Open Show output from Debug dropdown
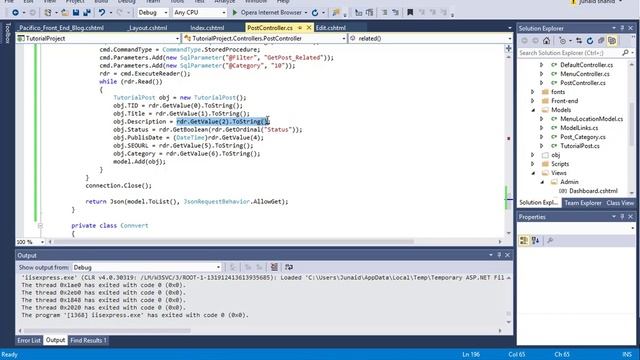The image size is (640, 360). pos(147,267)
